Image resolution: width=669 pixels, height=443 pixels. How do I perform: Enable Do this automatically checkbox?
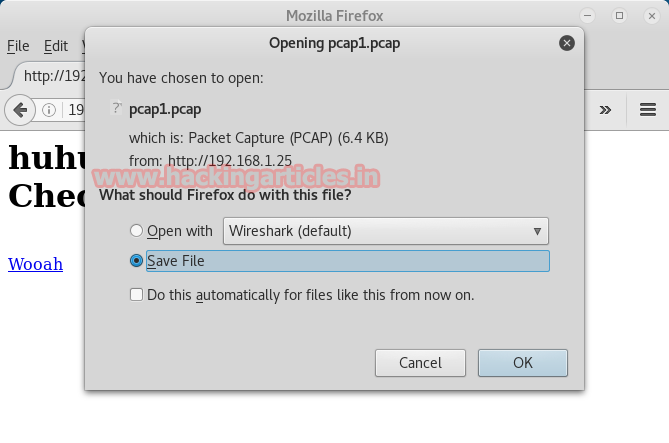136,294
